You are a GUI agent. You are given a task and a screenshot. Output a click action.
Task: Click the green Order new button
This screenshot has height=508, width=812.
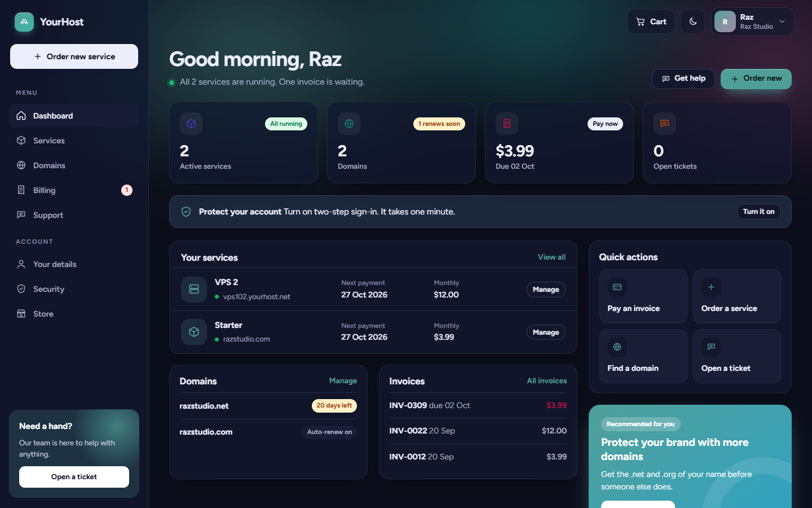tap(756, 78)
